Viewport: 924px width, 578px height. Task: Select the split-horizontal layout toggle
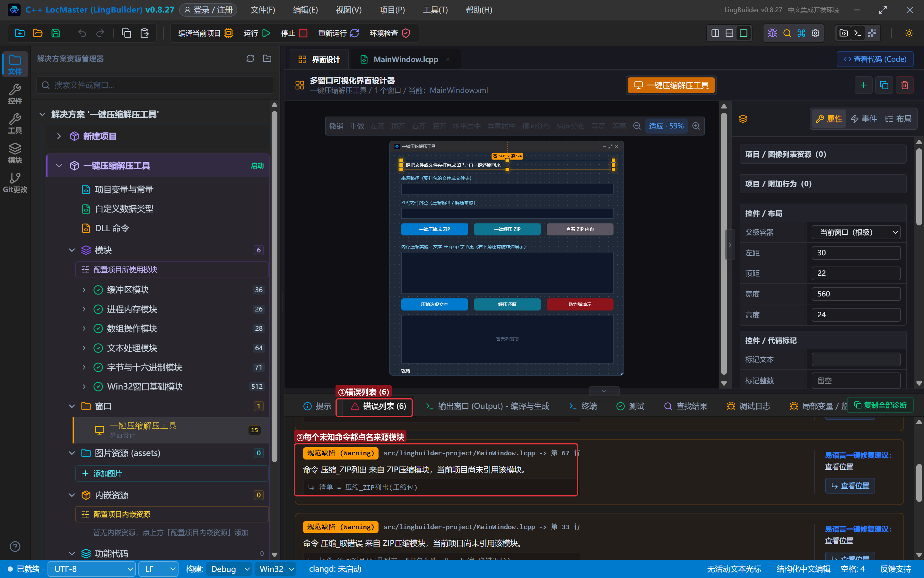coord(729,33)
